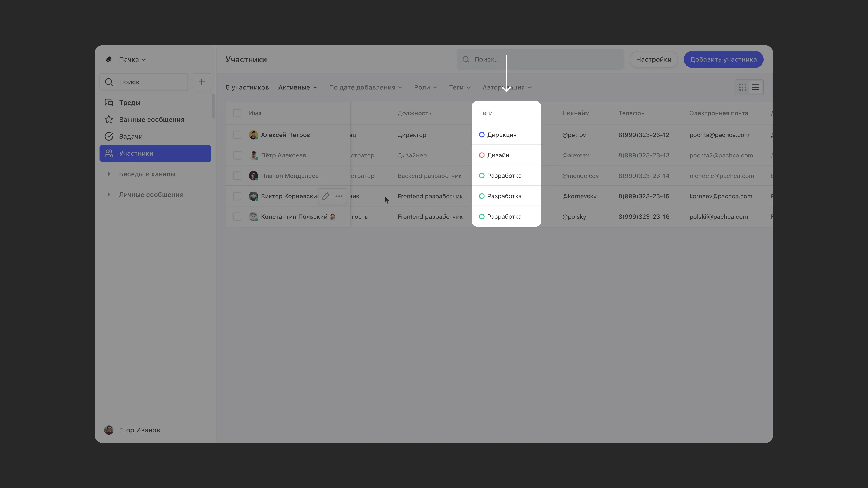The height and width of the screenshot is (488, 868).
Task: Open three-dots menu on Виктор Корневский row
Action: point(339,196)
